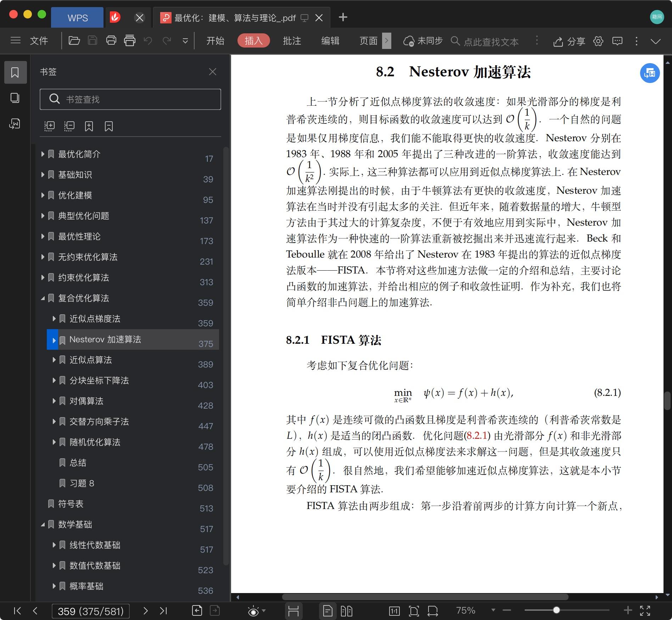Click the undo arrow icon
Viewport: 672px width, 620px height.
click(x=148, y=40)
